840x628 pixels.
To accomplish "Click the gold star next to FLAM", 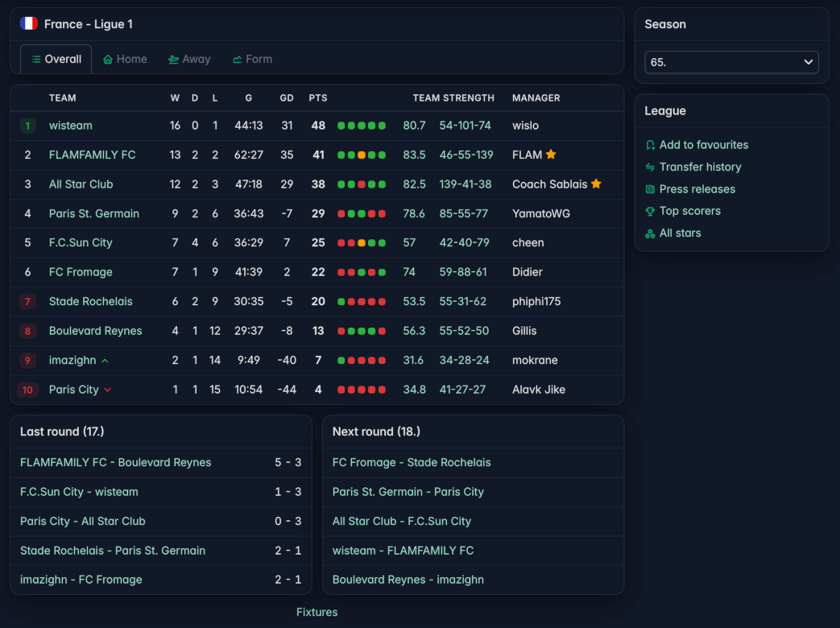I will click(551, 155).
